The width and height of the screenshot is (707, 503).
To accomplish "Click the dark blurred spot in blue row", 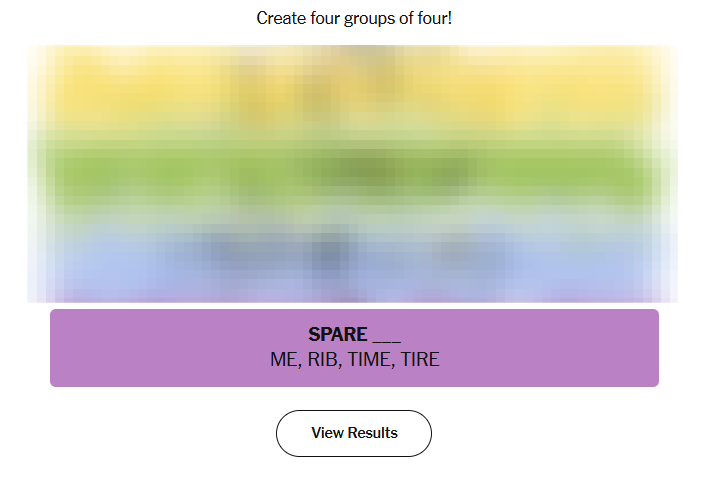I will click(325, 256).
